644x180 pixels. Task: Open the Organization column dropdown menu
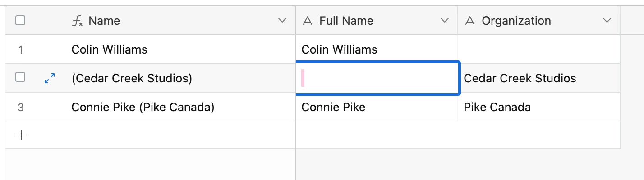607,21
